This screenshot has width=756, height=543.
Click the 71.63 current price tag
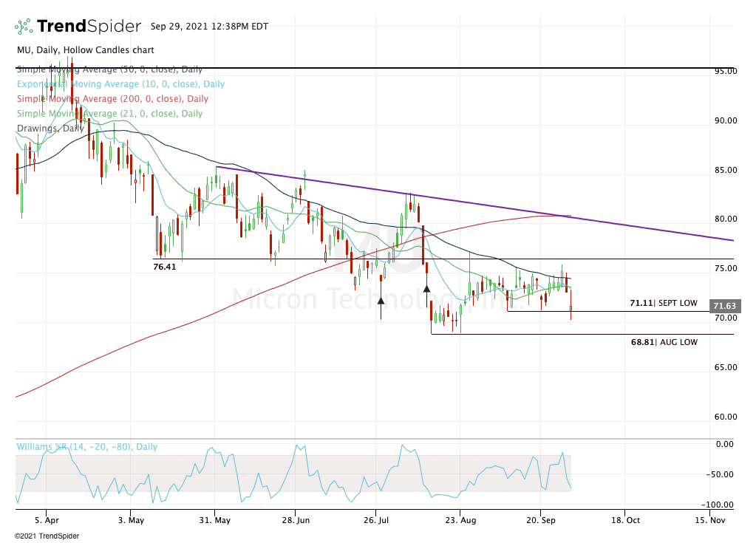pos(725,306)
